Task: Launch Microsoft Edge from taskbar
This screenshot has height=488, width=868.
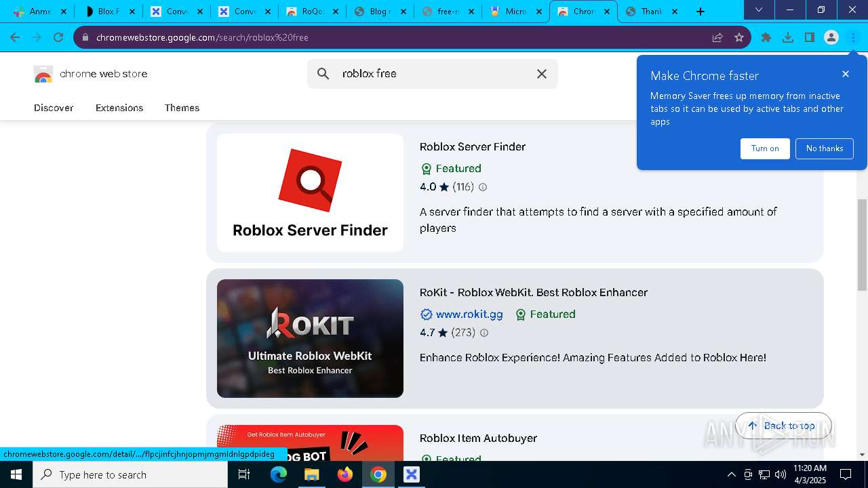Action: tap(279, 474)
